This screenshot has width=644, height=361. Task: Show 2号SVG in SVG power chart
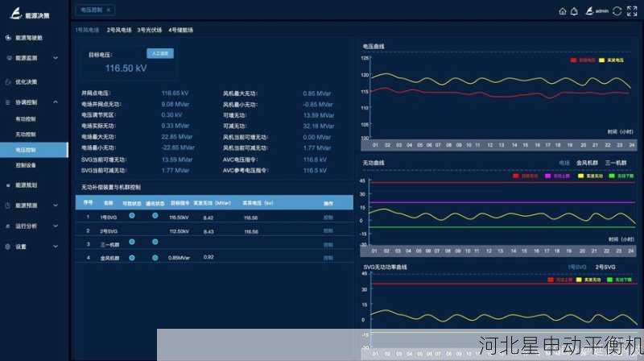click(605, 268)
